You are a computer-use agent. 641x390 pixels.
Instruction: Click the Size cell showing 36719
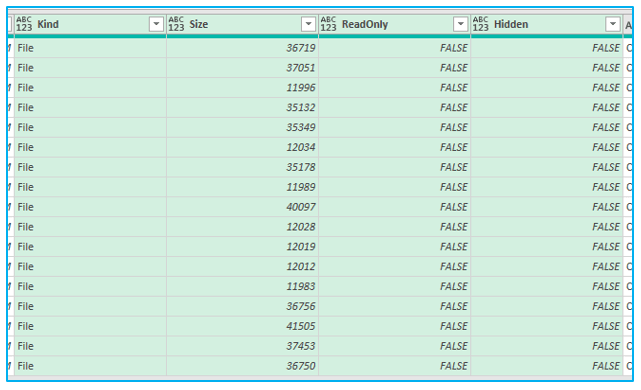pyautogui.click(x=242, y=48)
